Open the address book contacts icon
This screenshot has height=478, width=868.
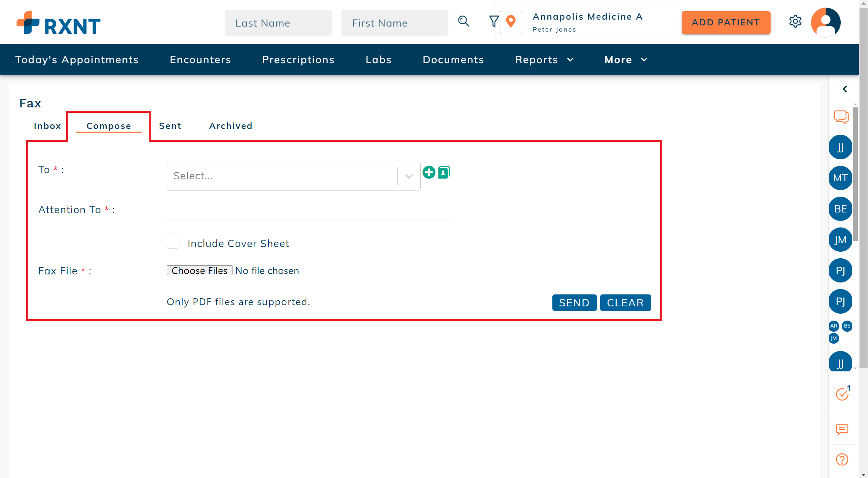click(444, 172)
